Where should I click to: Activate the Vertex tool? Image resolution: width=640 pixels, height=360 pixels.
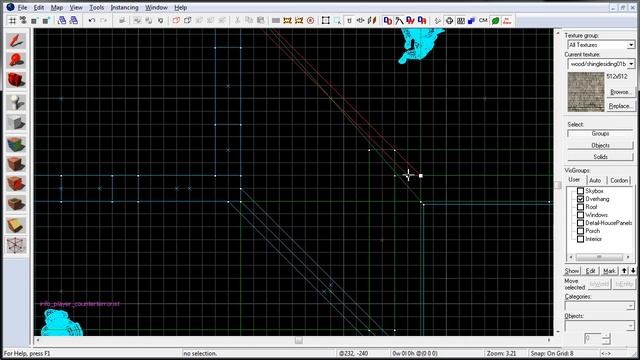pyautogui.click(x=16, y=246)
